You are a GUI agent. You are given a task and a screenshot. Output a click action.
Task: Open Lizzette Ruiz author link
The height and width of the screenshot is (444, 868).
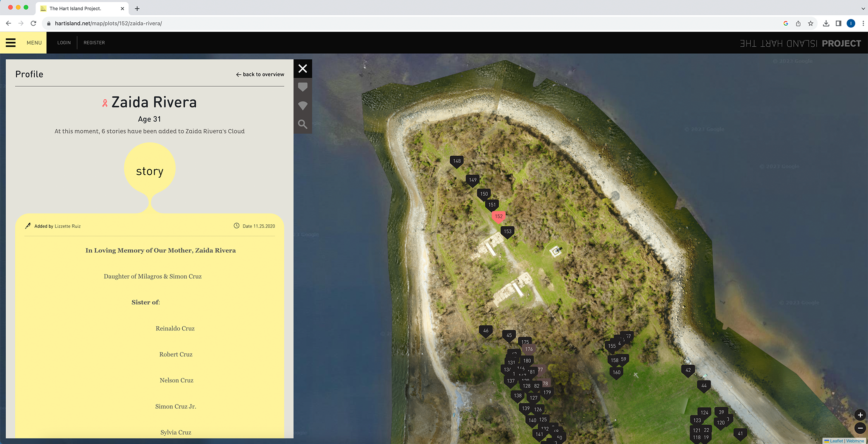point(67,226)
